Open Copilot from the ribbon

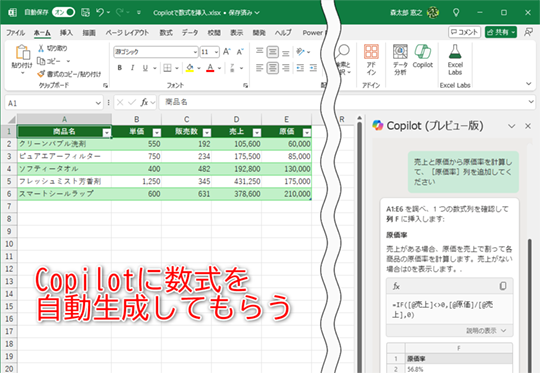pyautogui.click(x=423, y=56)
